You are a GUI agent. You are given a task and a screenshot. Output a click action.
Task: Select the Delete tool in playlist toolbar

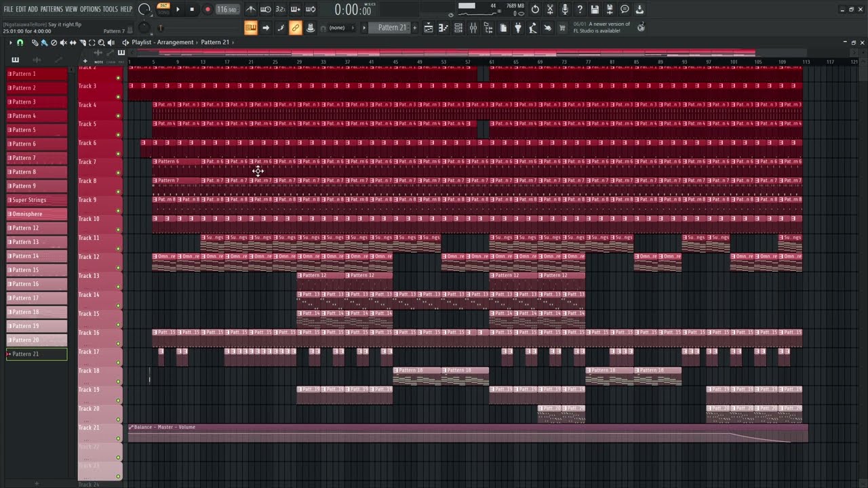click(54, 42)
